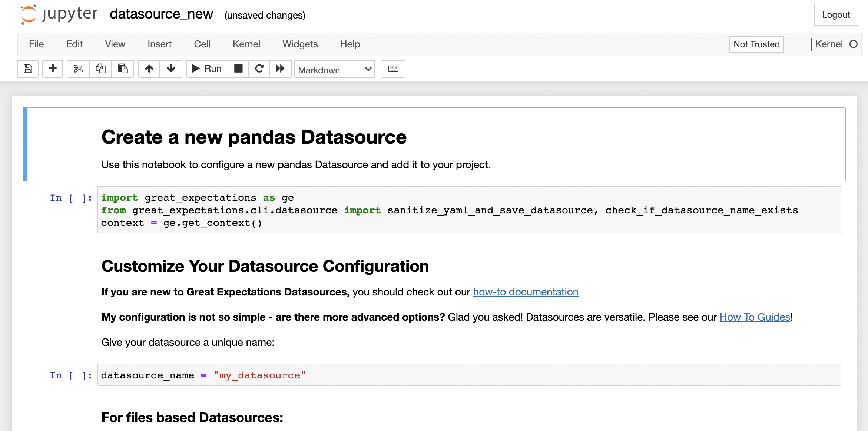Interrupt the kernel with stop icon
The image size is (868, 431).
click(238, 69)
